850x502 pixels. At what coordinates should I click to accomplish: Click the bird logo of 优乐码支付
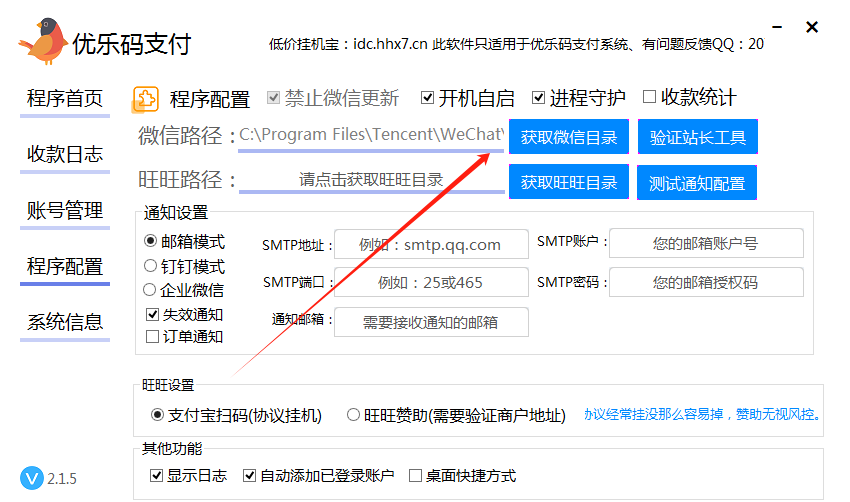click(x=43, y=42)
